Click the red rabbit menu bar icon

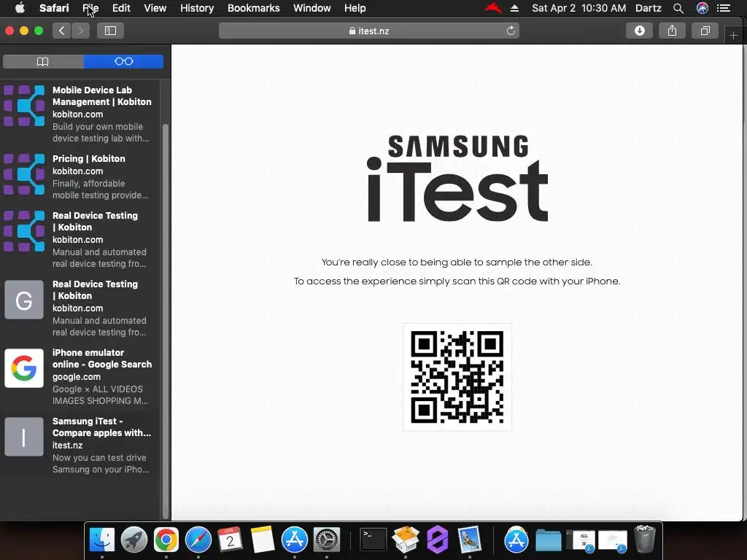(x=493, y=8)
